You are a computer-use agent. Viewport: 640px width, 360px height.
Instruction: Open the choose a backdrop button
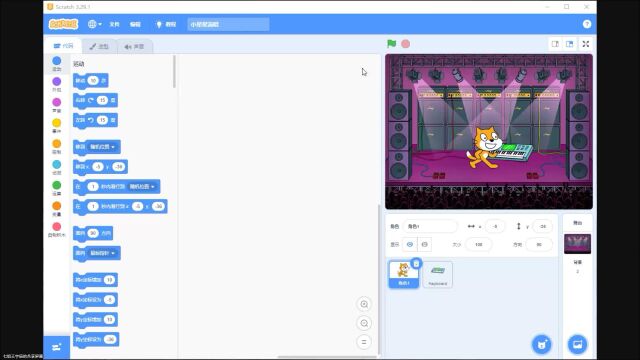point(577,344)
